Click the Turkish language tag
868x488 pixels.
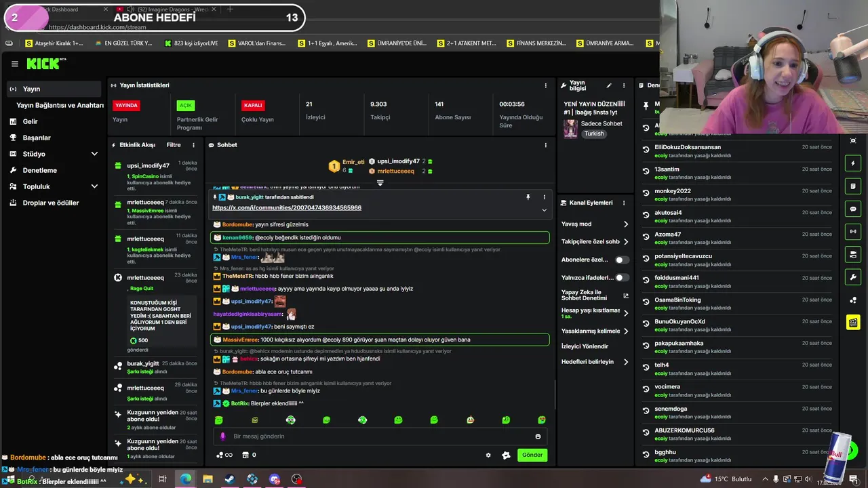(594, 134)
